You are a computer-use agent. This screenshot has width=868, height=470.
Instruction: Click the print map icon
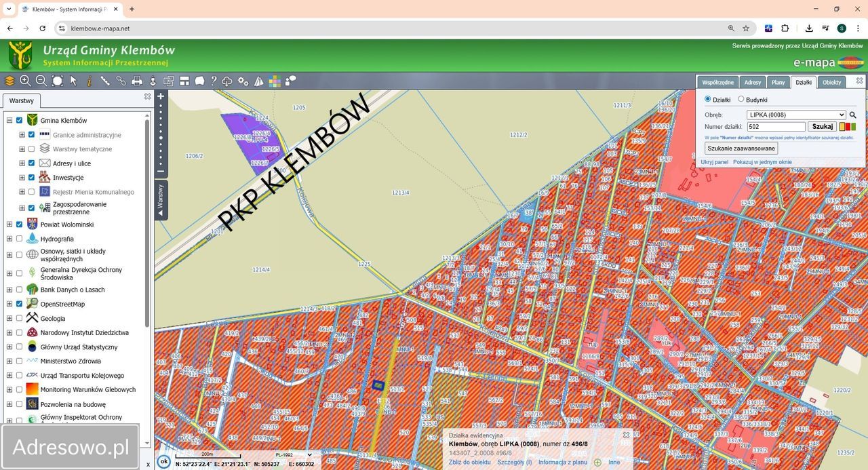[137, 81]
